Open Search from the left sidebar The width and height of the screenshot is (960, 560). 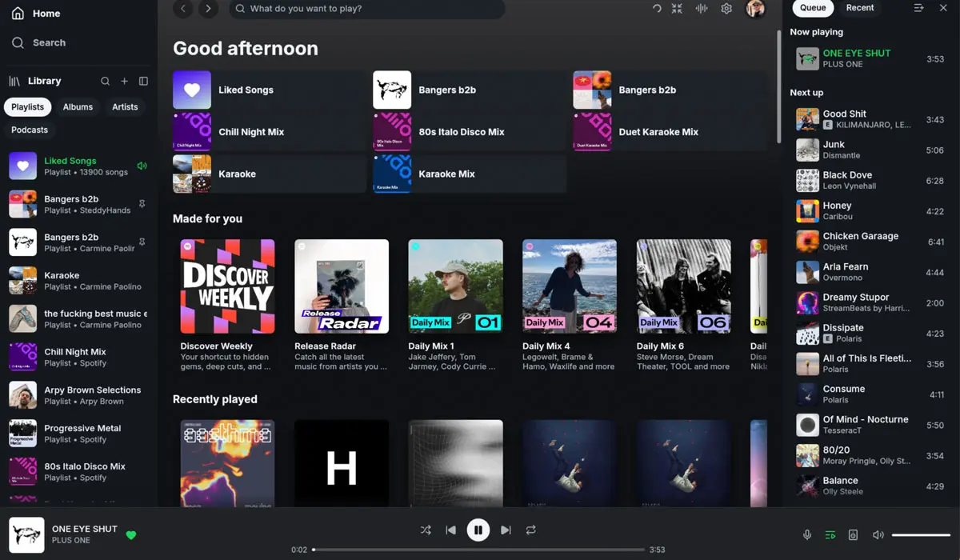pyautogui.click(x=38, y=42)
